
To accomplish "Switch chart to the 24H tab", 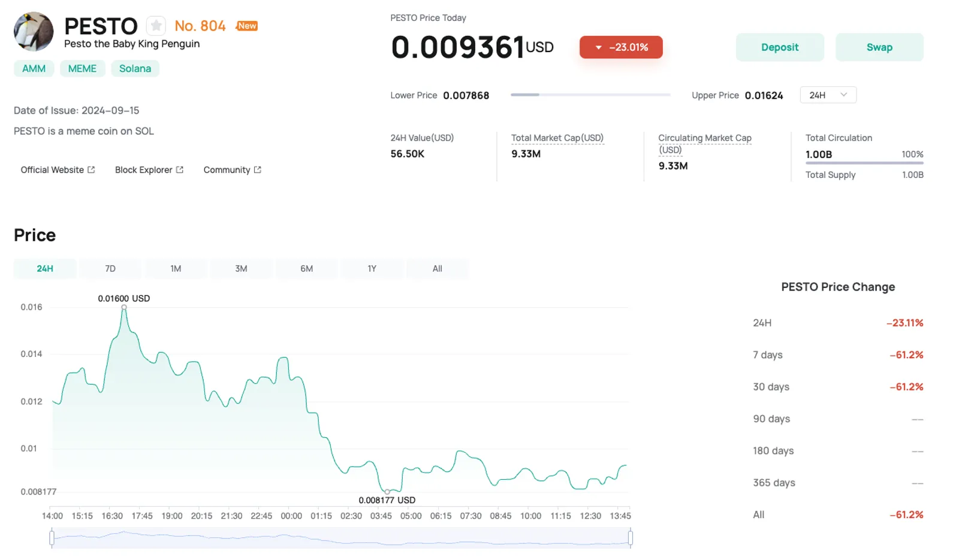I will (45, 269).
